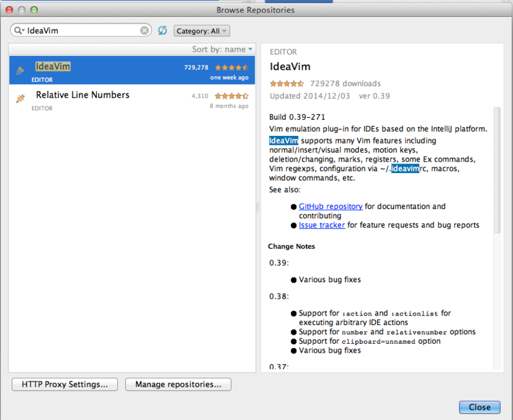Click the '729,278' download count in list

click(x=196, y=67)
